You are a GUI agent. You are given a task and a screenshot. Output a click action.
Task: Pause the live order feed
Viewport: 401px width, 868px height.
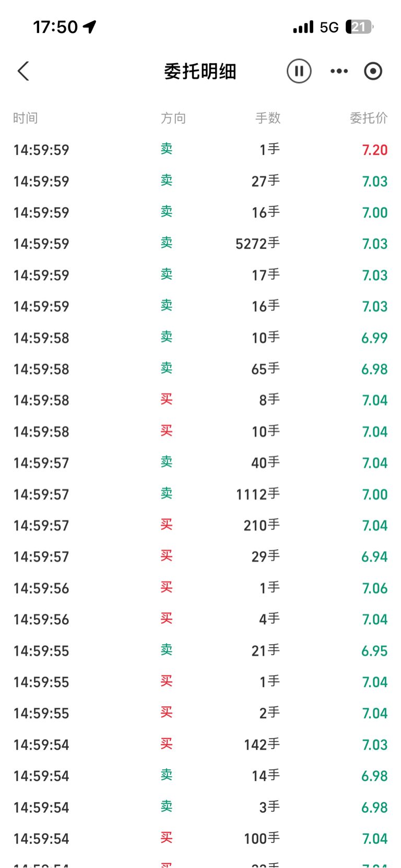coord(299,71)
